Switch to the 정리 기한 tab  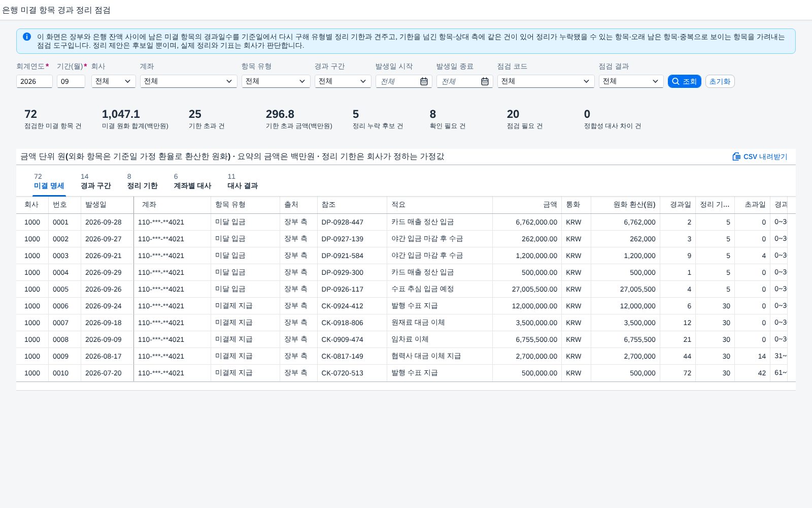pos(142,181)
